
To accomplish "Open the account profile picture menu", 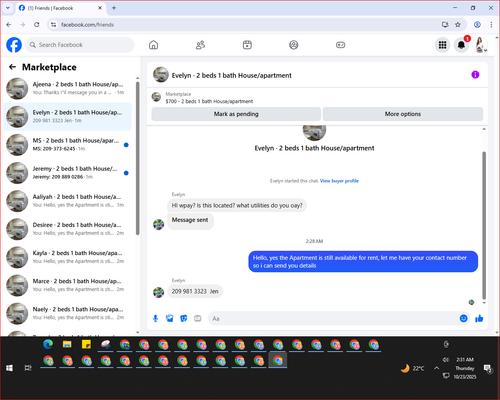I will tap(480, 45).
